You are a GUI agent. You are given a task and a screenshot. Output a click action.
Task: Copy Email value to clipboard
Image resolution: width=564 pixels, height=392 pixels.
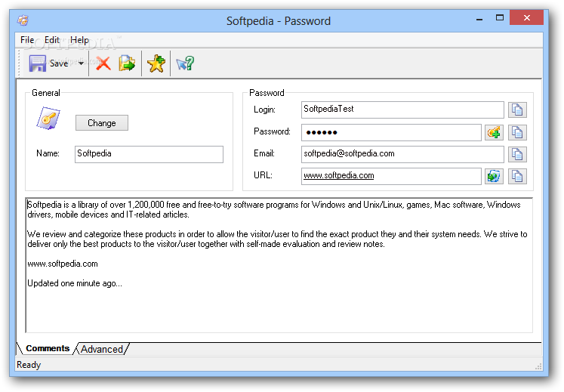point(517,154)
